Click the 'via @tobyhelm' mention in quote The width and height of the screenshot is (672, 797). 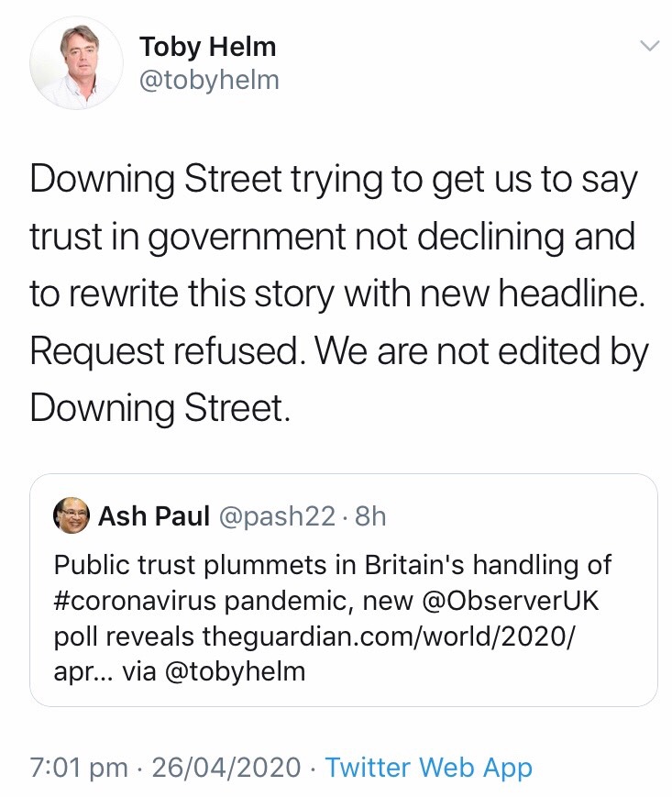tap(248, 671)
